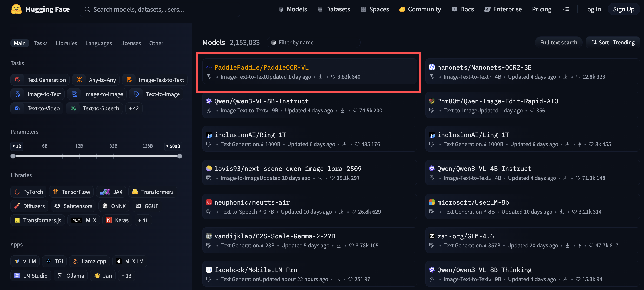This screenshot has height=290, width=644.
Task: Open the Datasets menu item
Action: coord(334,9)
